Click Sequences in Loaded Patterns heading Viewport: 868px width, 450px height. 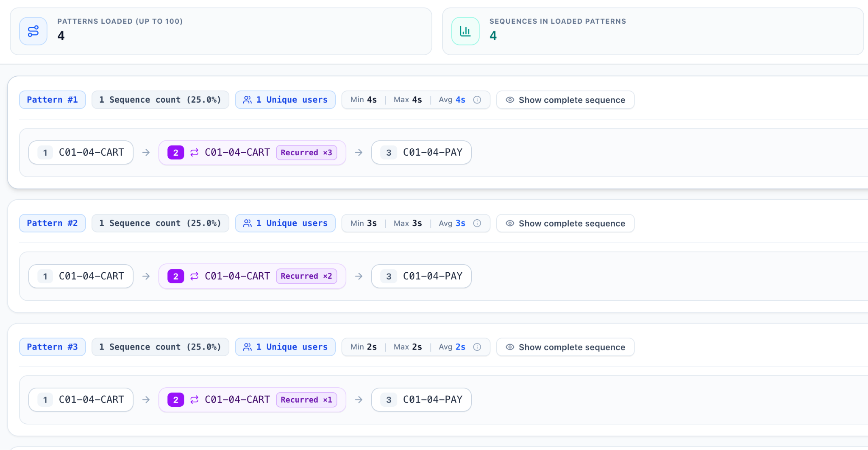point(558,21)
